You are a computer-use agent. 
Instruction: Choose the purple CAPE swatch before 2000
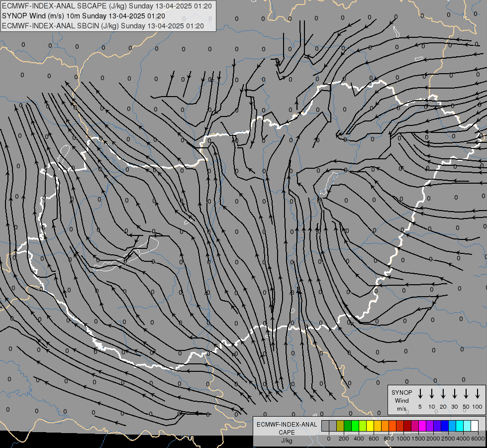[x=430, y=426]
